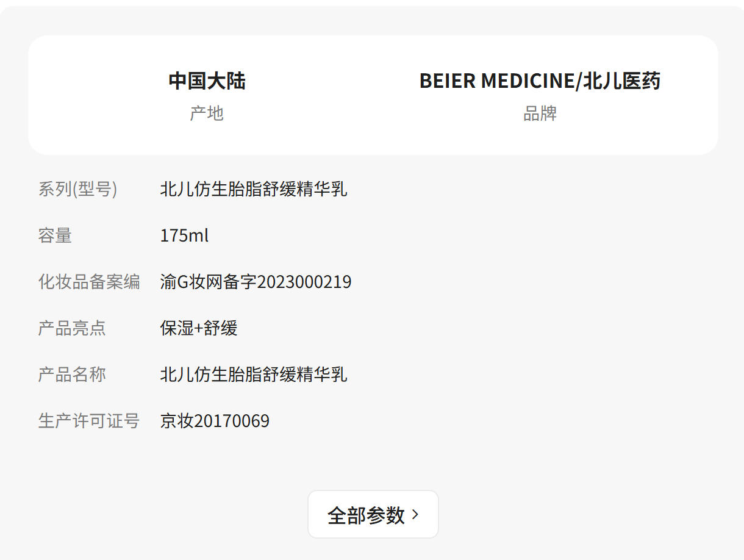
Task: Select the product text in the 产品名称 row
Action: [x=254, y=375]
